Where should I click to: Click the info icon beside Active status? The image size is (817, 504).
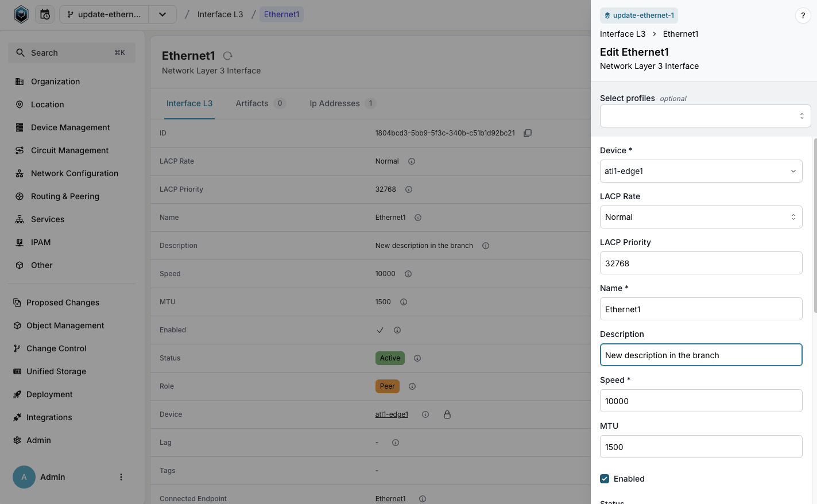[x=417, y=358]
